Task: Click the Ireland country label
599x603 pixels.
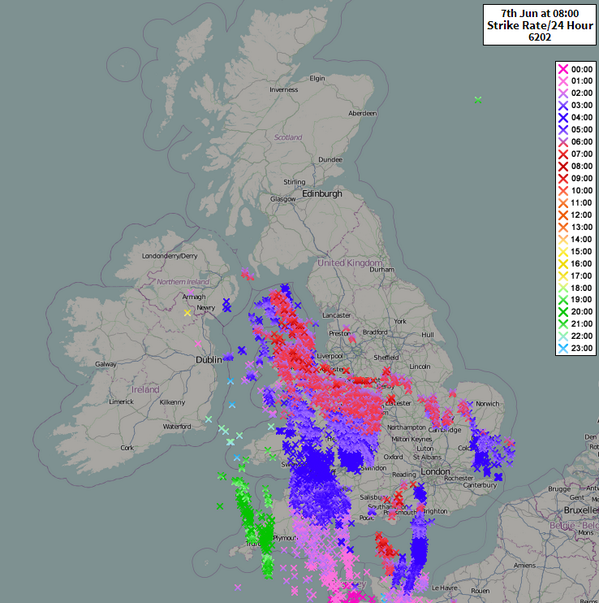Action: coord(145,390)
